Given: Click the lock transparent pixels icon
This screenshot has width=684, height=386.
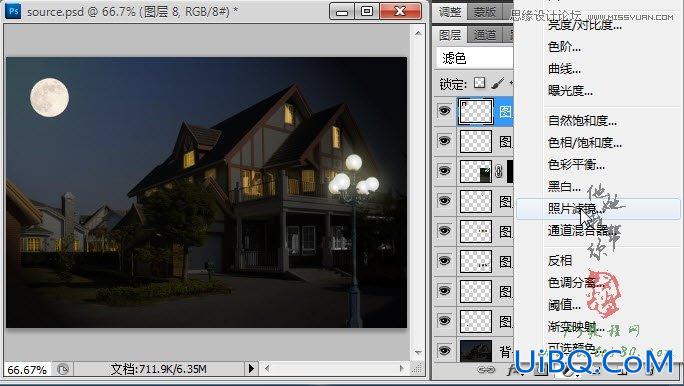Looking at the screenshot, I should [x=479, y=82].
